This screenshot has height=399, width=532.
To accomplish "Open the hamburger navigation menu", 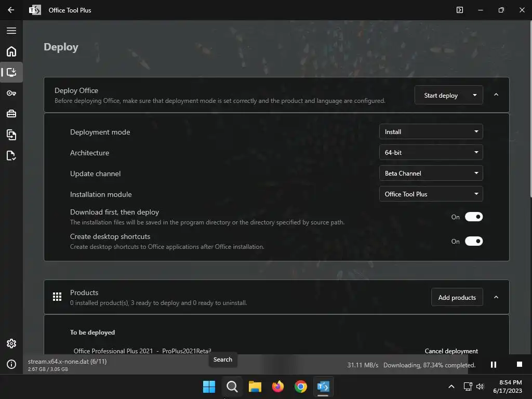I will 11,31.
